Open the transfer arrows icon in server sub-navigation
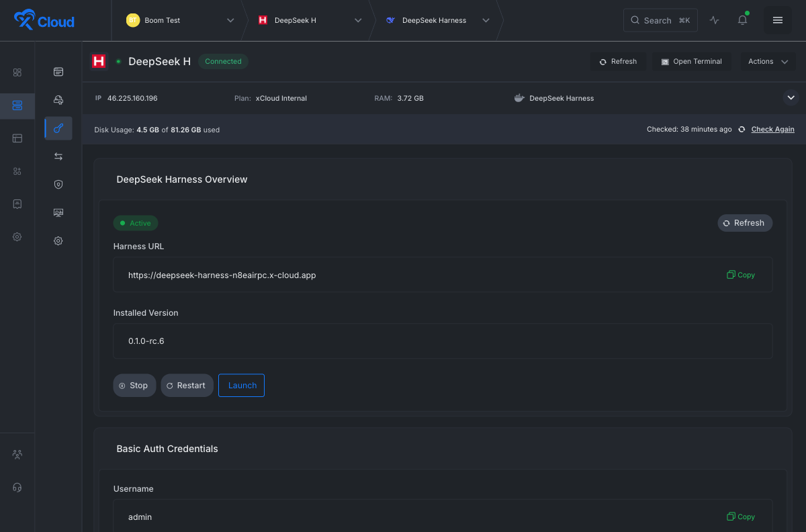 pos(58,157)
